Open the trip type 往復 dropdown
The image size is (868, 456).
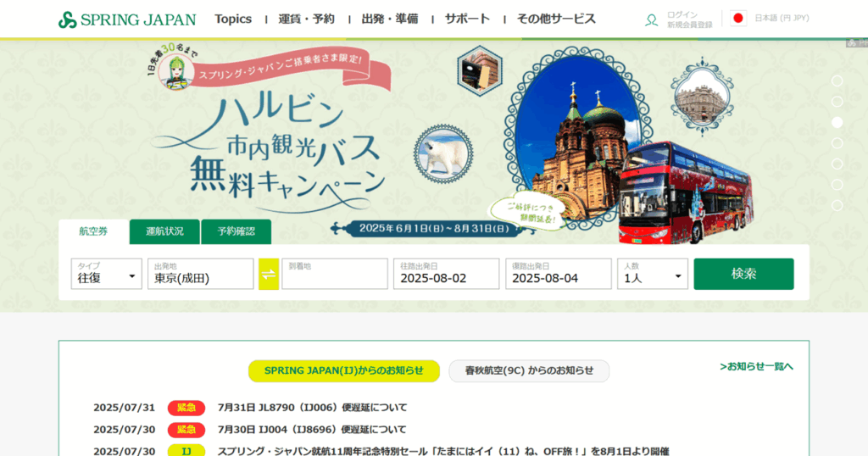point(107,275)
